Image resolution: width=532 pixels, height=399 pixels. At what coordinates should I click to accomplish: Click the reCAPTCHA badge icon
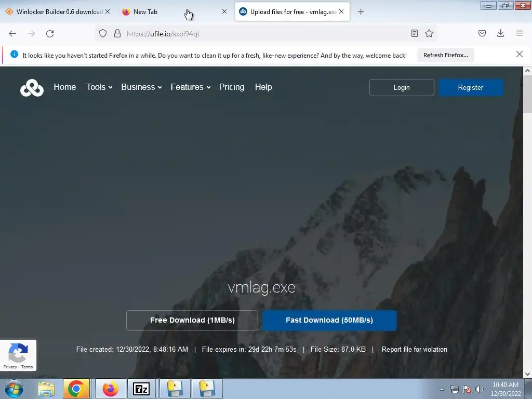tap(18, 353)
